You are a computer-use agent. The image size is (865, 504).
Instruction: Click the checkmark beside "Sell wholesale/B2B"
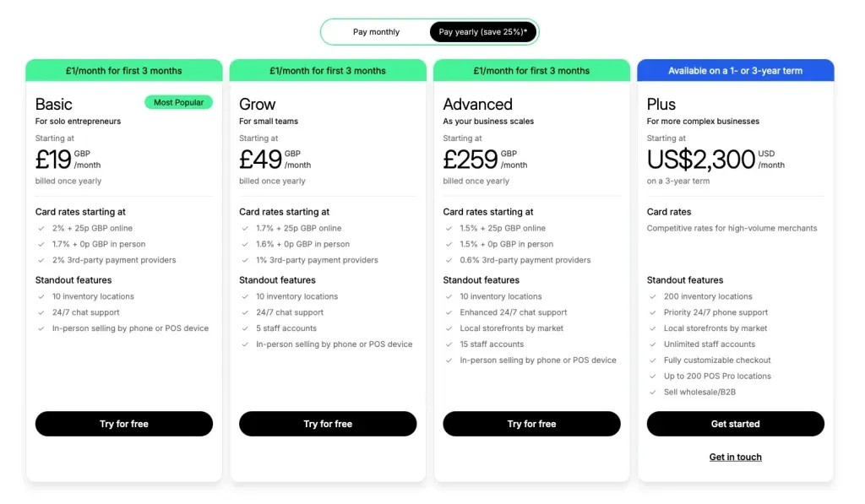pyautogui.click(x=651, y=392)
